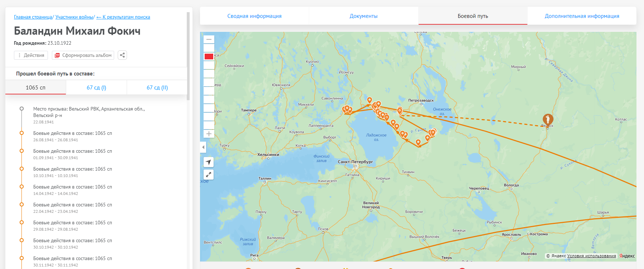Click the geolocation arrow on the map
The image size is (644, 269).
pos(209,162)
